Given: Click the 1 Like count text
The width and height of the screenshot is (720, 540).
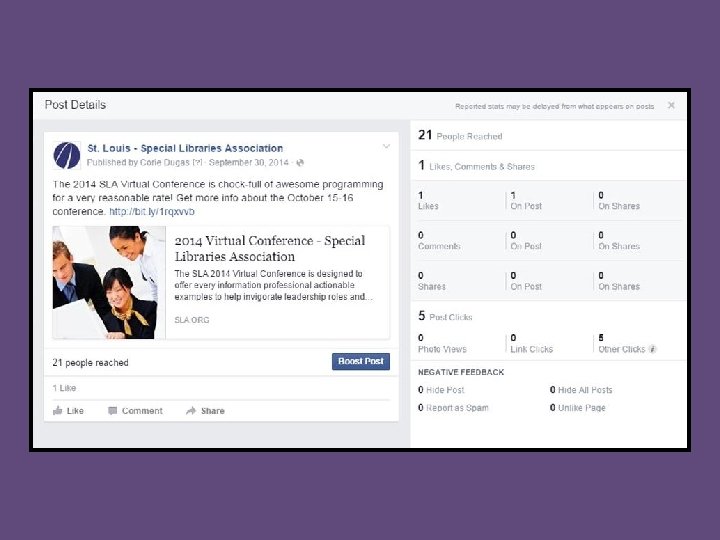Looking at the screenshot, I should tap(64, 388).
